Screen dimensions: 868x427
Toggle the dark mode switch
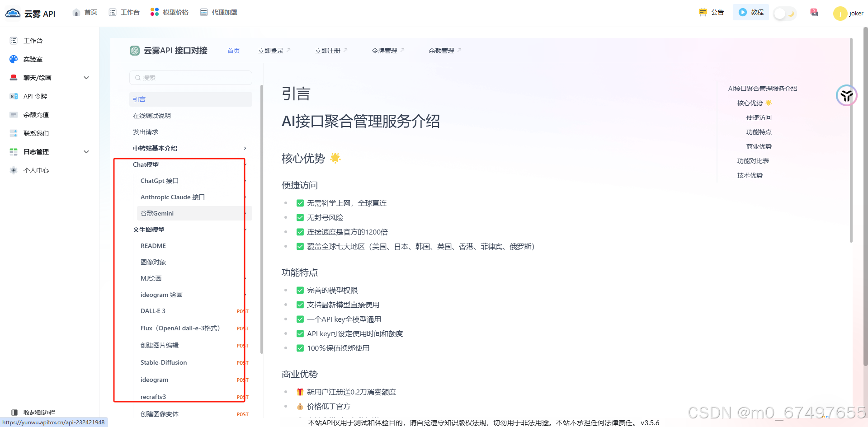tap(785, 14)
